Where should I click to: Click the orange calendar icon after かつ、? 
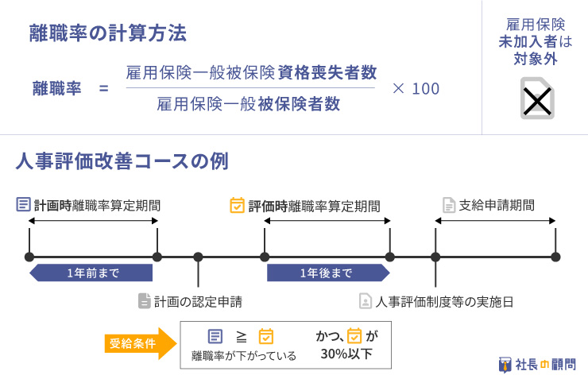pos(354,335)
